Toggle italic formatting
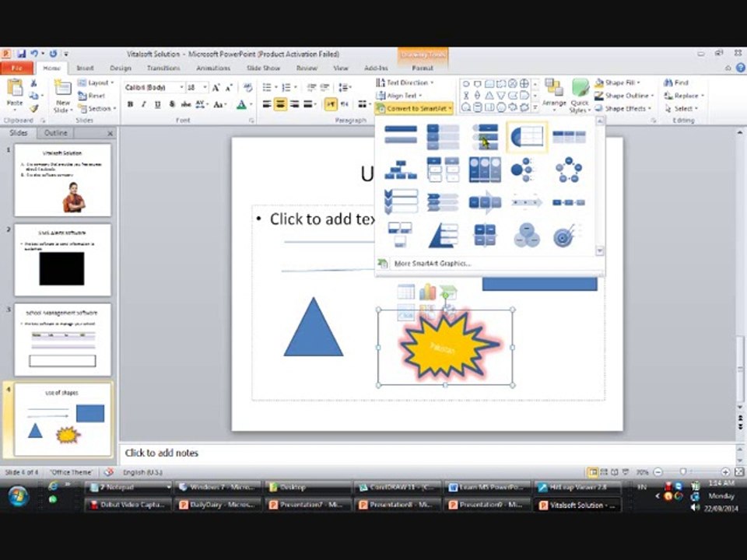The height and width of the screenshot is (560, 747). [x=143, y=104]
